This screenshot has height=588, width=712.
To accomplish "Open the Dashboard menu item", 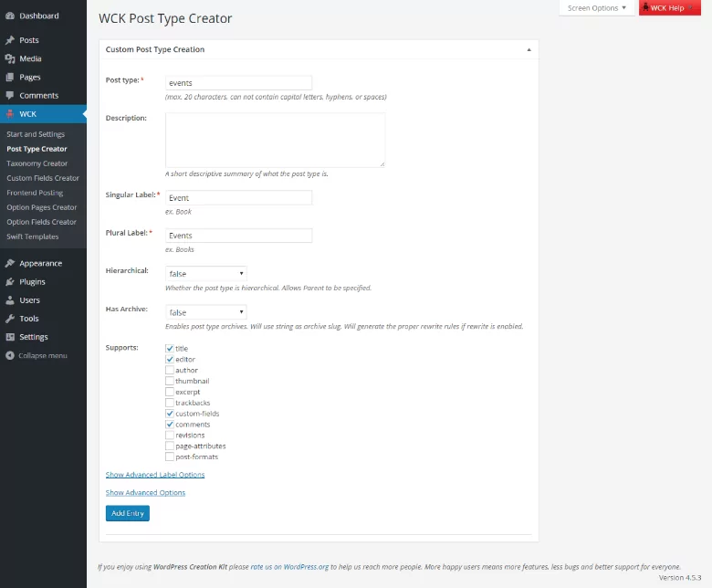I will [x=43, y=16].
